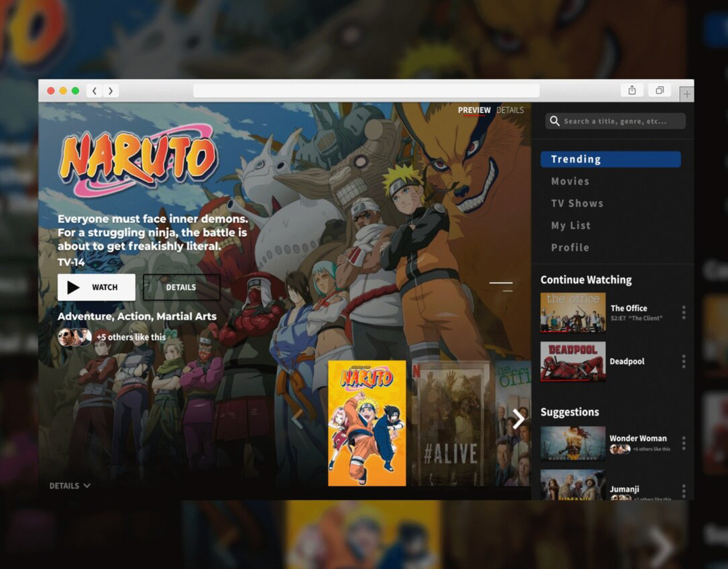Click The Office title text
The width and height of the screenshot is (728, 569).
[629, 308]
